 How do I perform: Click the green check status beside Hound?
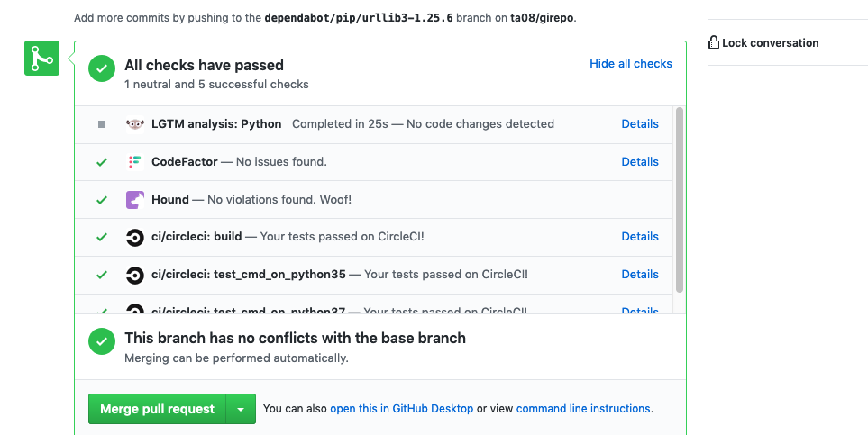pyautogui.click(x=102, y=200)
